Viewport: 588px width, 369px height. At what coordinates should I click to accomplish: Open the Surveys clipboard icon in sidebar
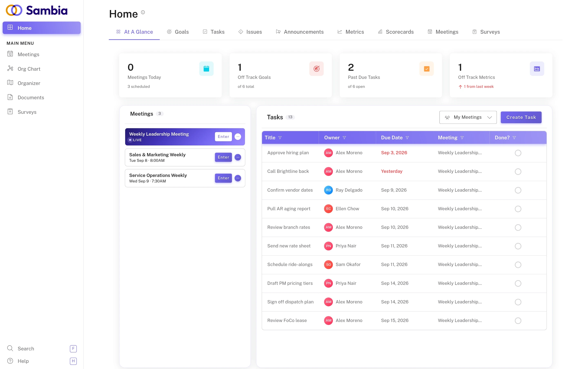(x=10, y=112)
